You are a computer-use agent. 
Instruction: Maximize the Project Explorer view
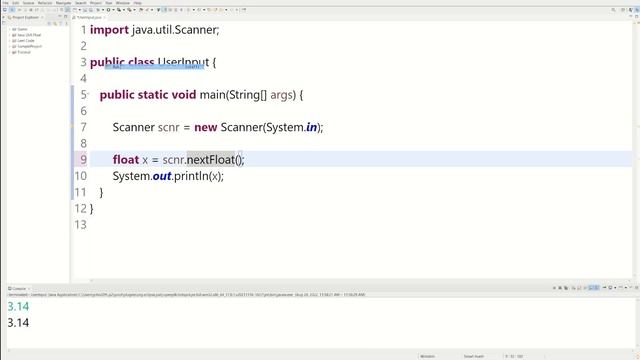[66, 17]
